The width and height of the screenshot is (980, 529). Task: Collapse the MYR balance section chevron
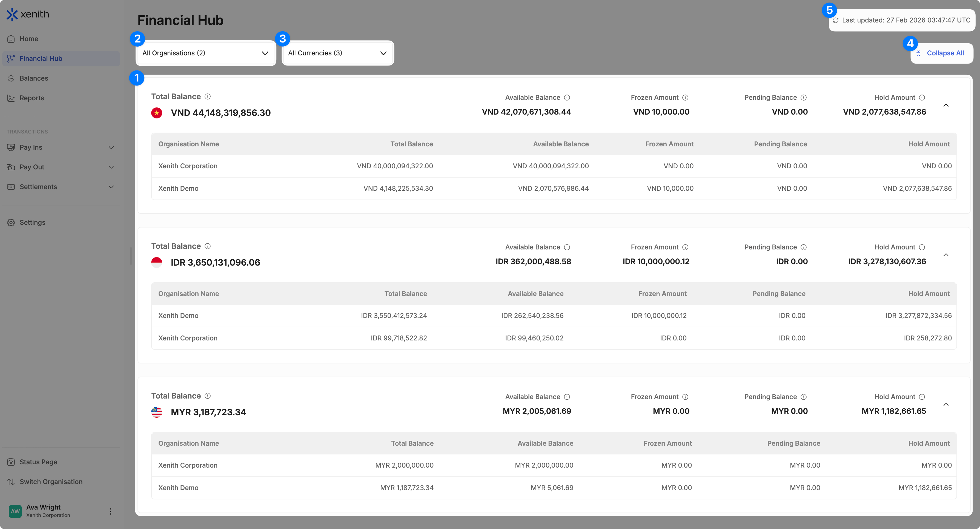click(946, 405)
